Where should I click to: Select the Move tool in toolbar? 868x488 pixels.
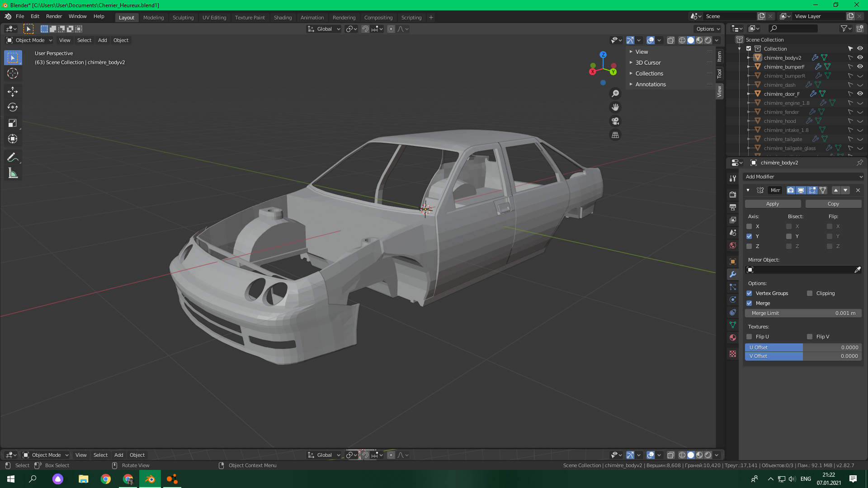(13, 92)
